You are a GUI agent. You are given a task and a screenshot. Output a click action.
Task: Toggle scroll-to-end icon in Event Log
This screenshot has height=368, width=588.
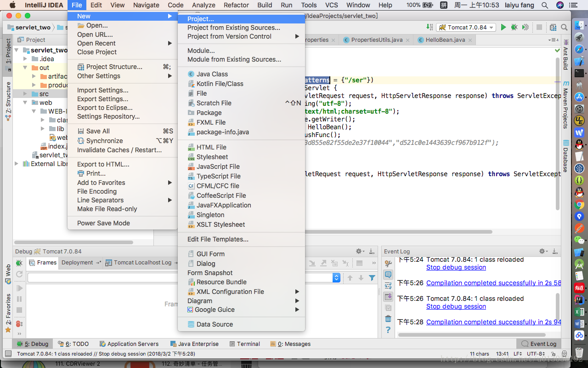pos(388,297)
